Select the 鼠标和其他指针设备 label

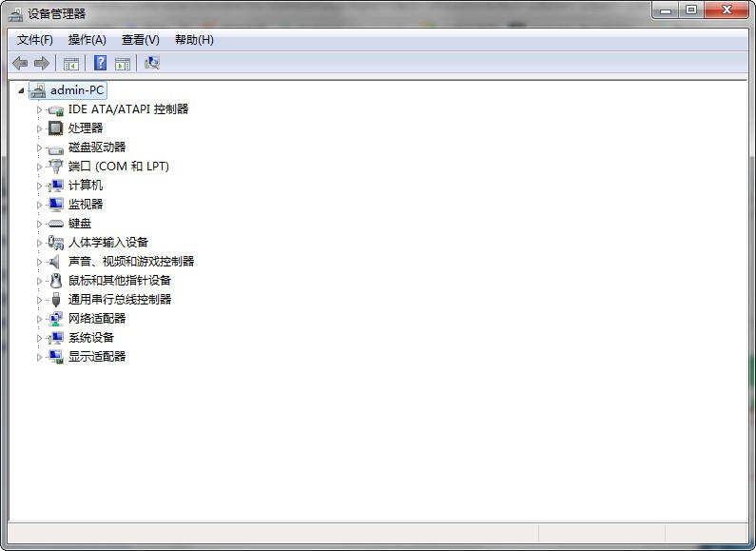(x=120, y=281)
